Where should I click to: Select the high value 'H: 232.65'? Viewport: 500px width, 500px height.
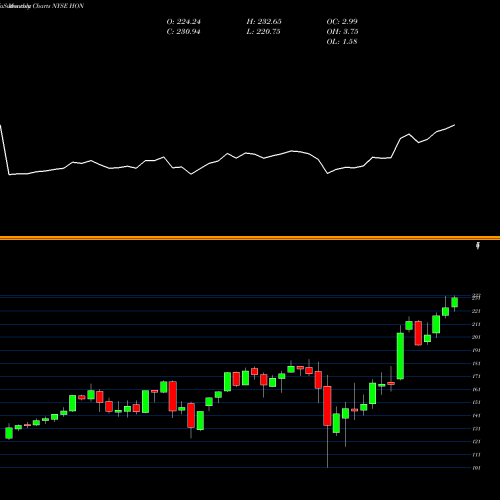[x=264, y=22]
